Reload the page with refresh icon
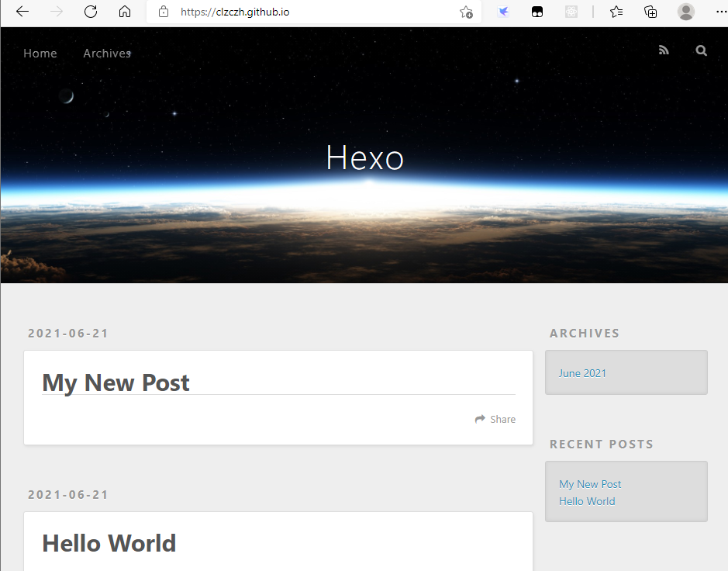 [x=91, y=12]
